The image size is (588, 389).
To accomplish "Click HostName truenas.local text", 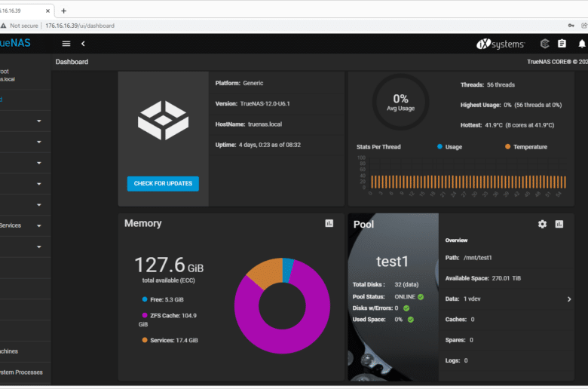I will pyautogui.click(x=249, y=124).
